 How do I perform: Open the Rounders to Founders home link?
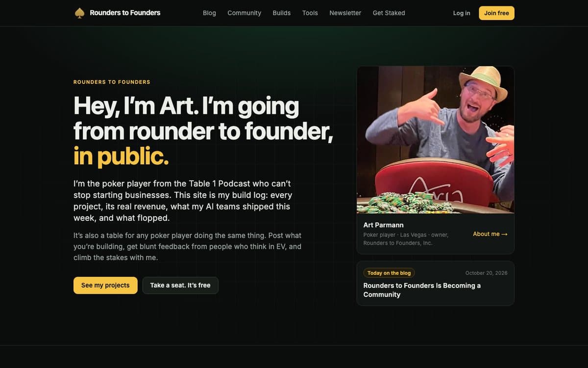point(118,13)
